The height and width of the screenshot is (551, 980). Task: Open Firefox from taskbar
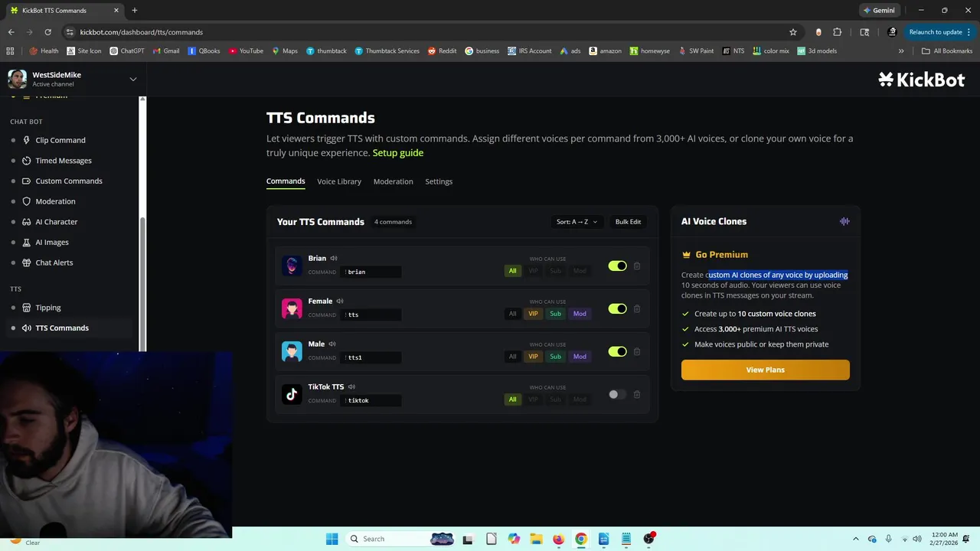pyautogui.click(x=558, y=539)
